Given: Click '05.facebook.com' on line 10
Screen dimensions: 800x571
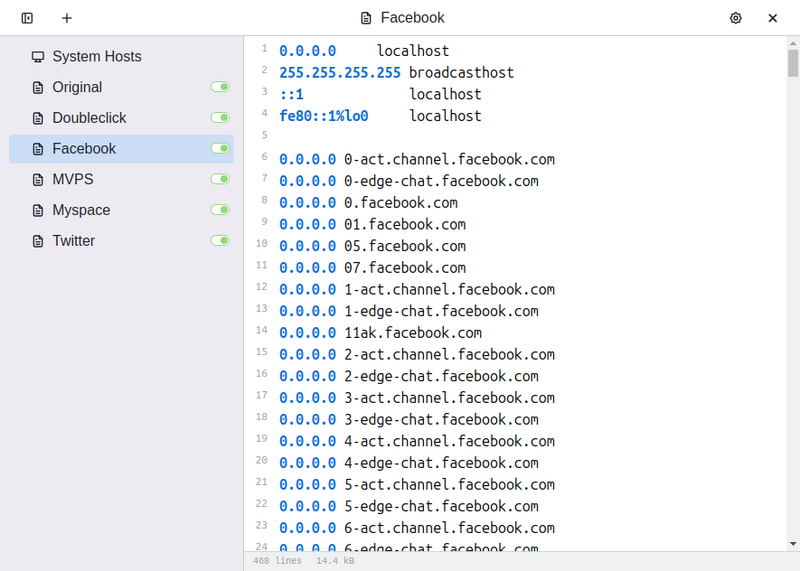Looking at the screenshot, I should (405, 246).
